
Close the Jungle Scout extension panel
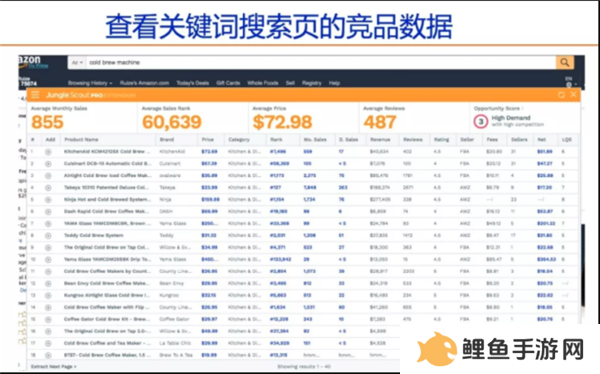coord(573,95)
